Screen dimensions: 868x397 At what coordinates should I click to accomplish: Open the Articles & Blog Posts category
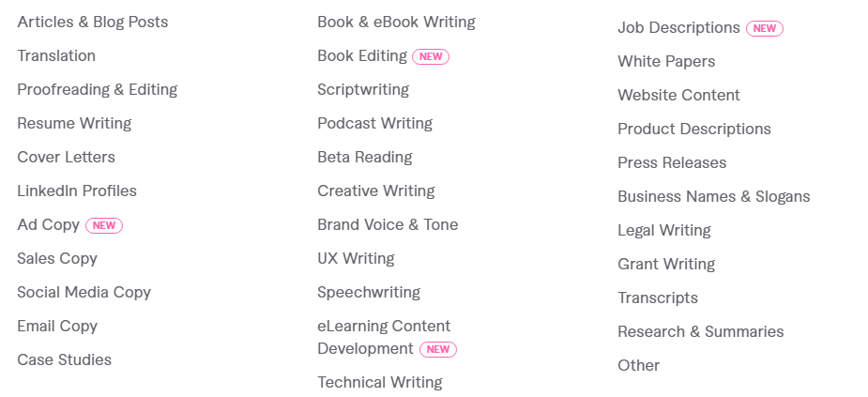pyautogui.click(x=93, y=23)
